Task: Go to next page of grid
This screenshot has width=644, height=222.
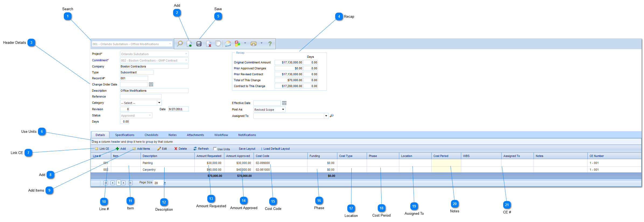Action: 124,183
